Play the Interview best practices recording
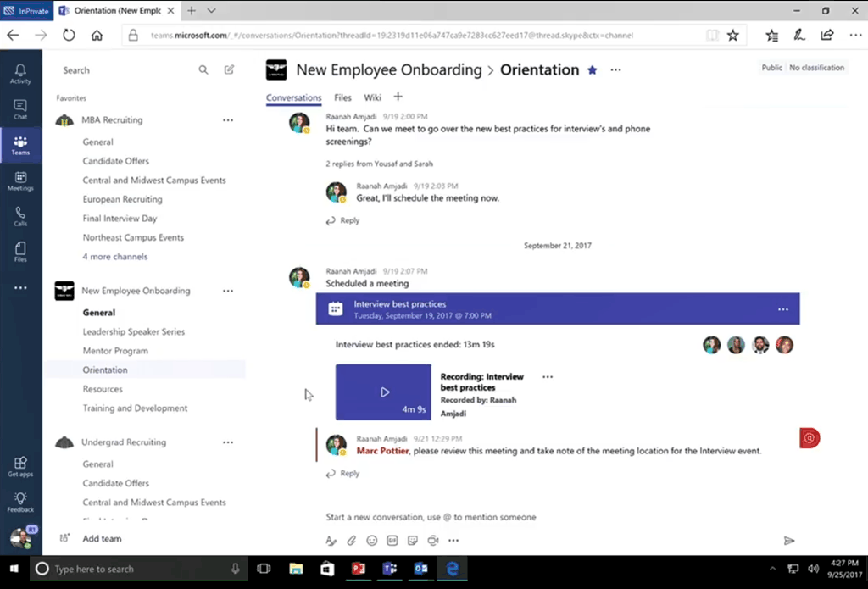 384,392
